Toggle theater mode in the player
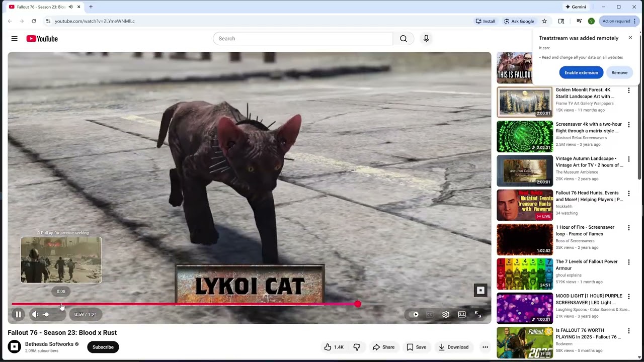 tap(462, 314)
